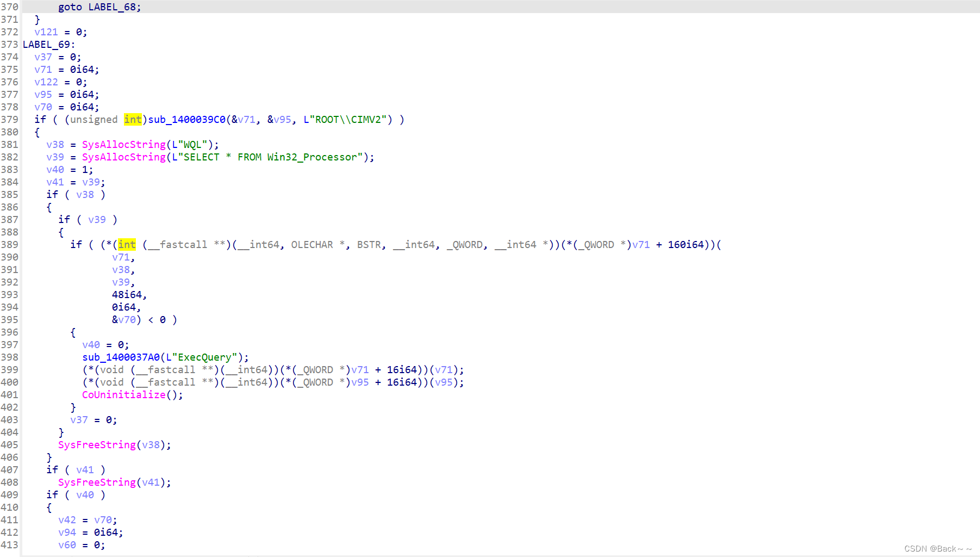Image resolution: width=980 pixels, height=557 pixels.
Task: Click line number 379 in gutter
Action: click(10, 120)
